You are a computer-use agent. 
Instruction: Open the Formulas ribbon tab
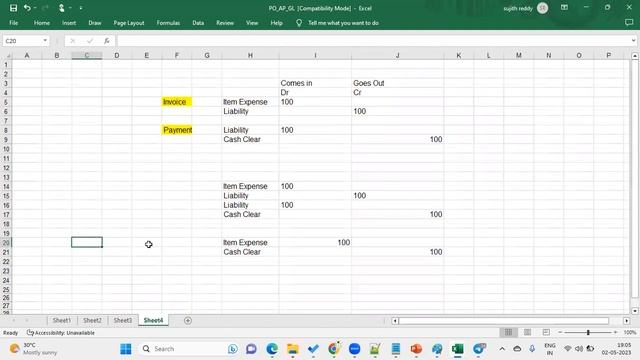(168, 23)
